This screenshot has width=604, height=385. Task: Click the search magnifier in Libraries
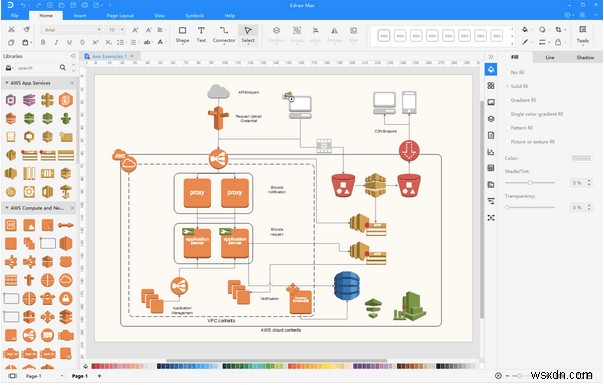(63, 68)
